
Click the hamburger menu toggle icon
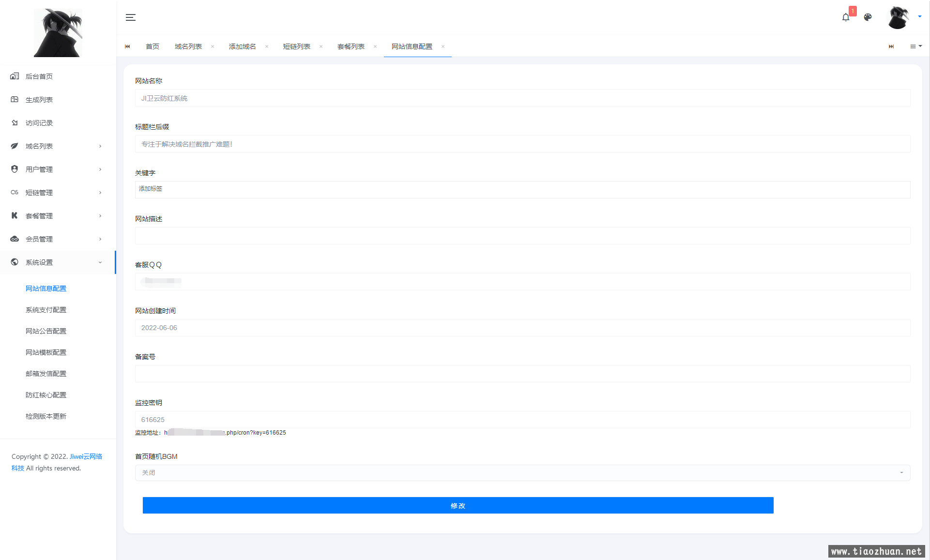point(130,17)
